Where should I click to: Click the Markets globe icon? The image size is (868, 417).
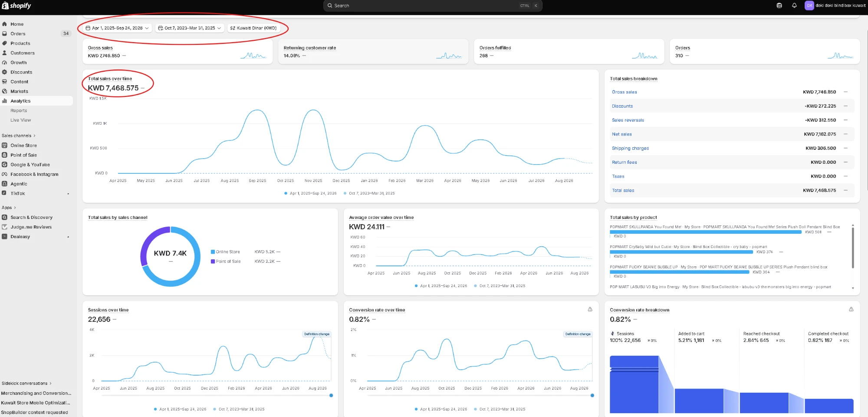4,91
